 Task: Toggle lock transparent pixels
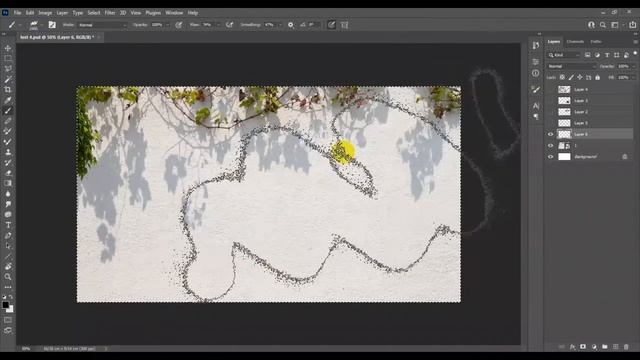562,77
